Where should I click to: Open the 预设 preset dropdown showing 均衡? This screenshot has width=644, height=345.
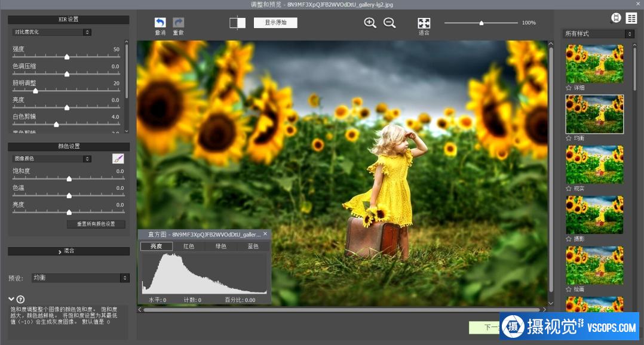81,278
